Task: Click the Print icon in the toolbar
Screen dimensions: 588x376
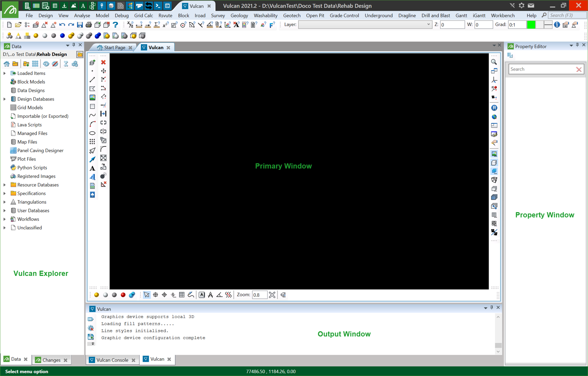Action: coord(89,25)
